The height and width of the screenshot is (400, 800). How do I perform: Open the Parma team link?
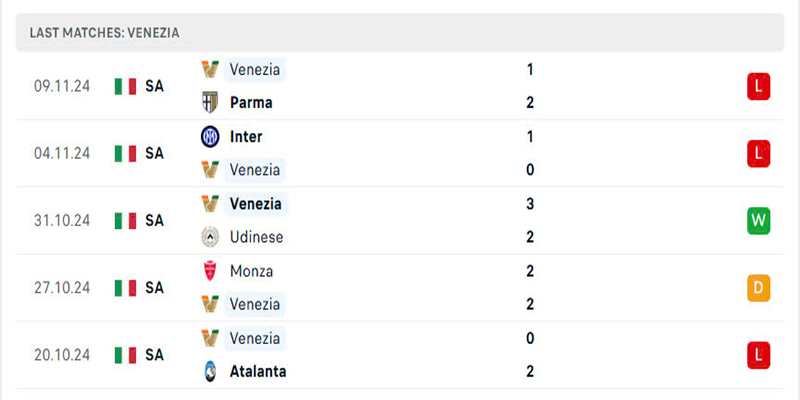(251, 103)
